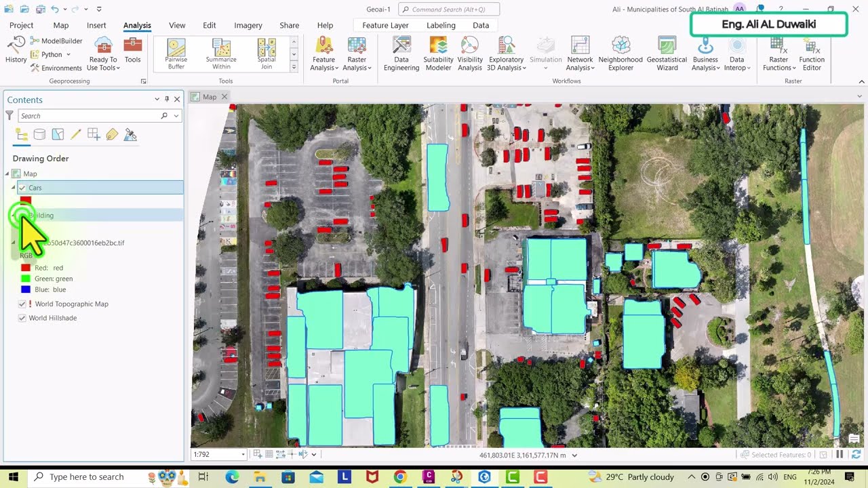The height and width of the screenshot is (488, 868).
Task: Open Chrome from the taskbar
Action: pyautogui.click(x=400, y=477)
